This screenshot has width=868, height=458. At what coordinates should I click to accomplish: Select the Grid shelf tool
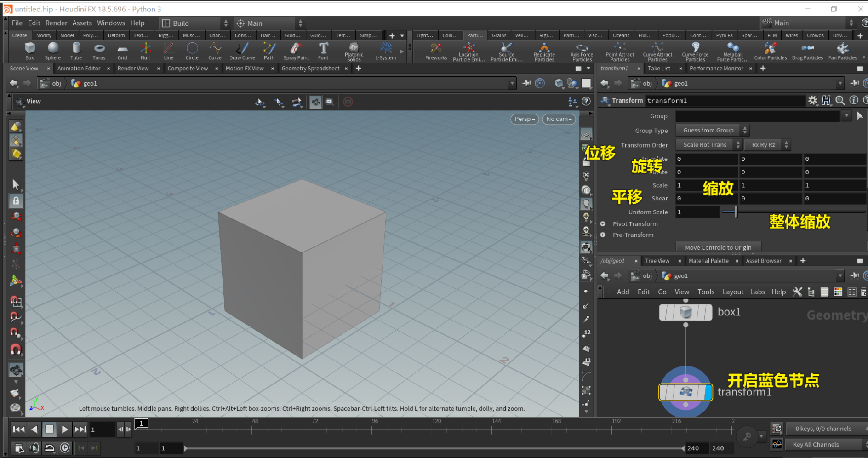click(x=122, y=51)
